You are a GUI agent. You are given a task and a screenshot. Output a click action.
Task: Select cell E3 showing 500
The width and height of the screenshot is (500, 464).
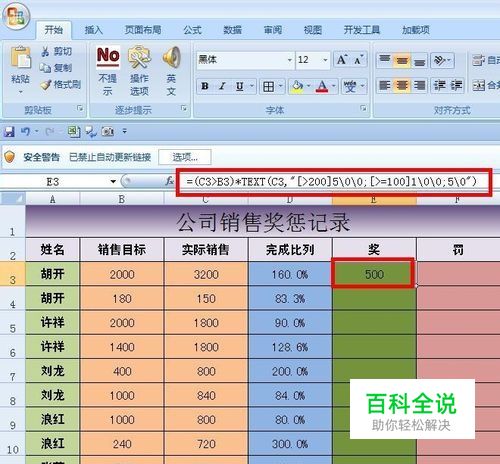pos(374,274)
